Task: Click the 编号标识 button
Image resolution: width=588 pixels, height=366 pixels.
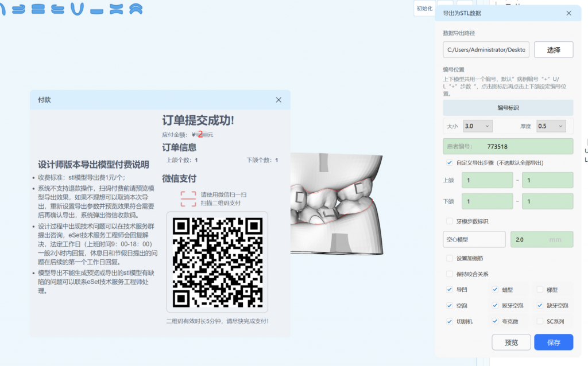Action: (x=508, y=108)
